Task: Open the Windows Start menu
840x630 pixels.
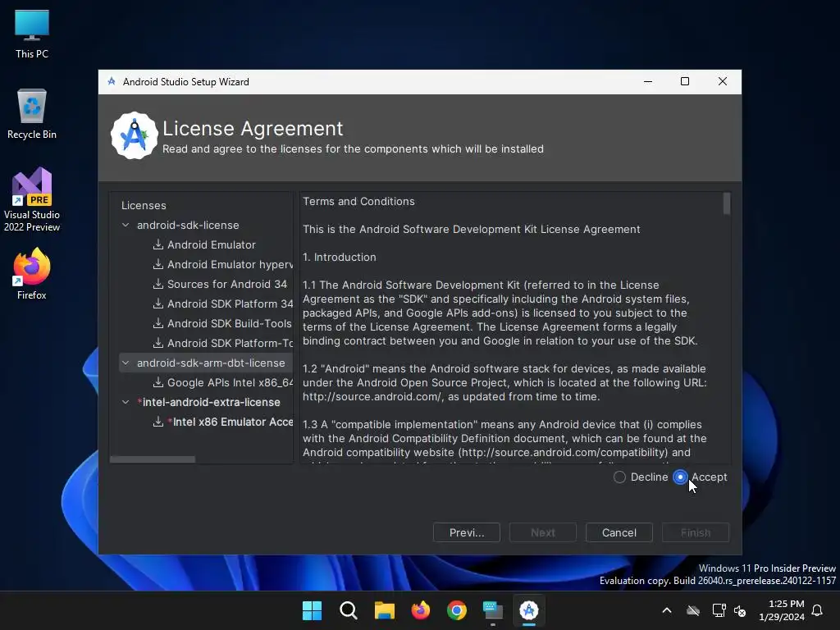Action: pyautogui.click(x=312, y=610)
